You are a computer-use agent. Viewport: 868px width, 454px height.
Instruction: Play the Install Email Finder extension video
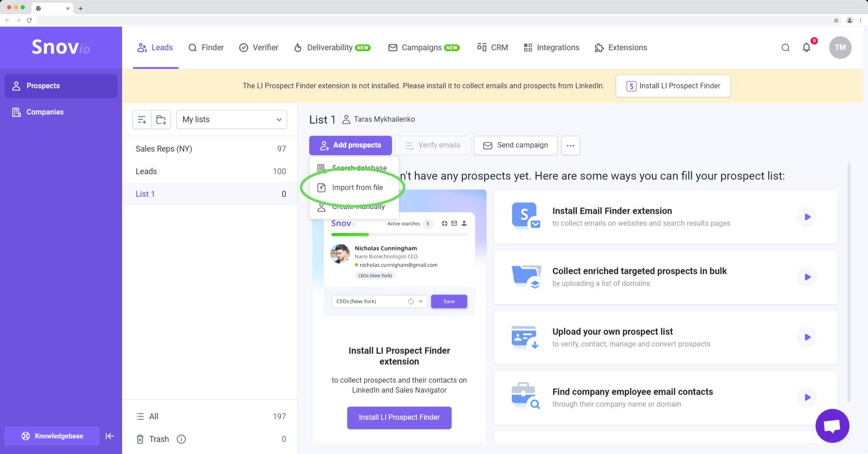[807, 217]
